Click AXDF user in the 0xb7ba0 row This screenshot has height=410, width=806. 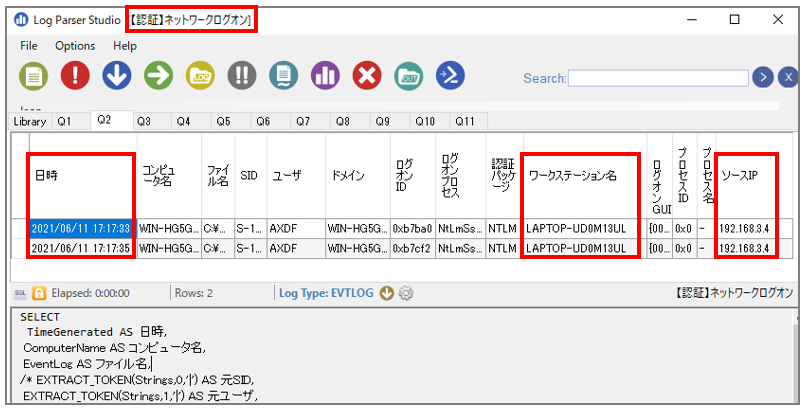click(296, 228)
